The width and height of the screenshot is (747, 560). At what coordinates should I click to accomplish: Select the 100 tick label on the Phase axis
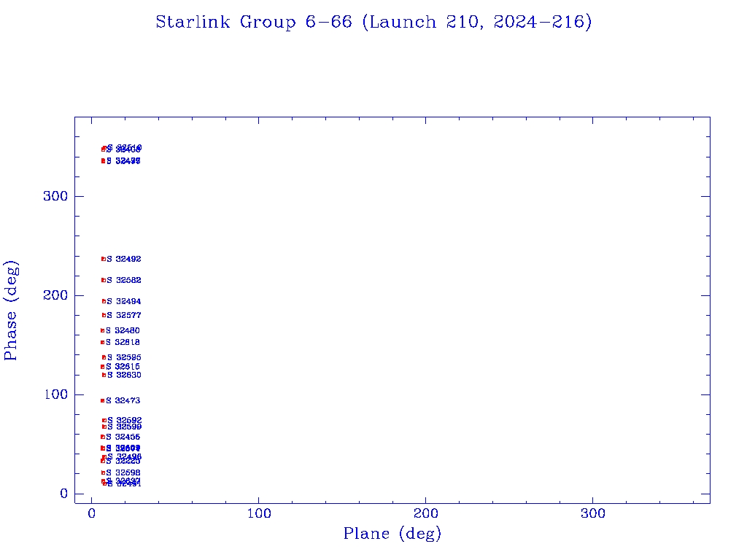56,394
